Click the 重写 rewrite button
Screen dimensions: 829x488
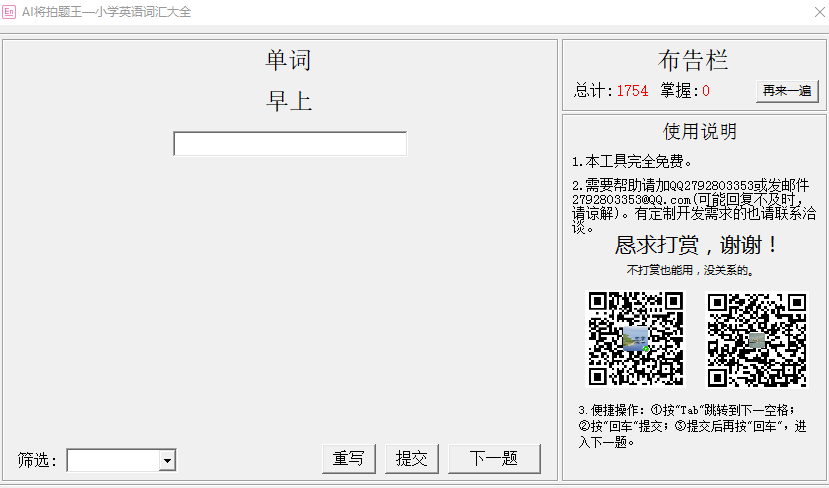pos(348,458)
